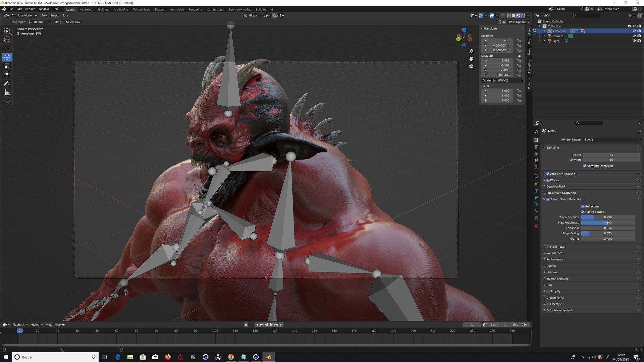Expand the Depth of Field panel

click(555, 187)
